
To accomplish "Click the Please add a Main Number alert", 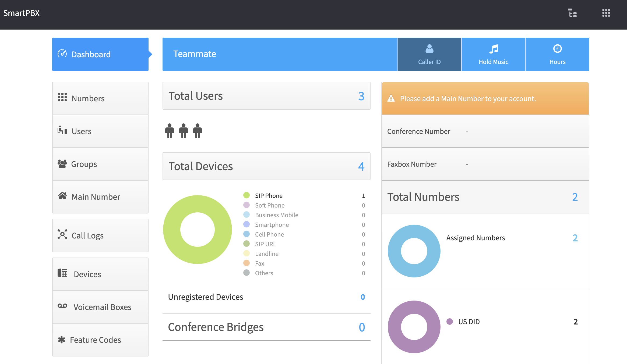I will (x=468, y=99).
